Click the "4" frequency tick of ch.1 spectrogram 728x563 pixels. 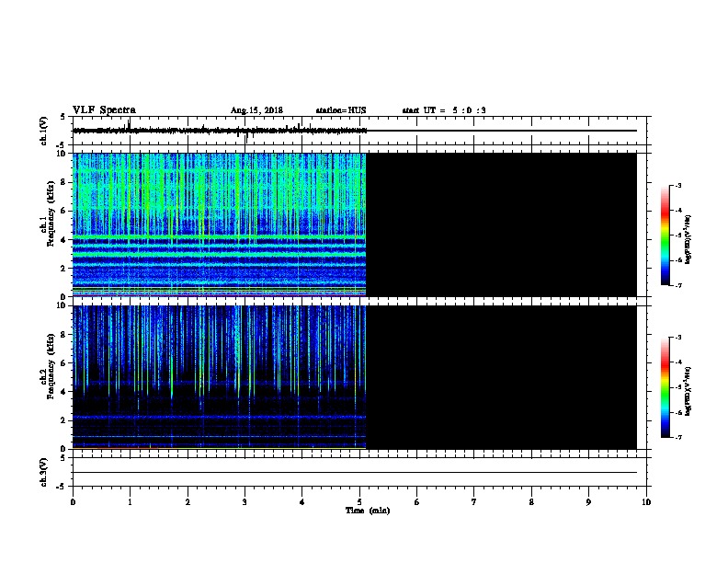pyautogui.click(x=63, y=240)
